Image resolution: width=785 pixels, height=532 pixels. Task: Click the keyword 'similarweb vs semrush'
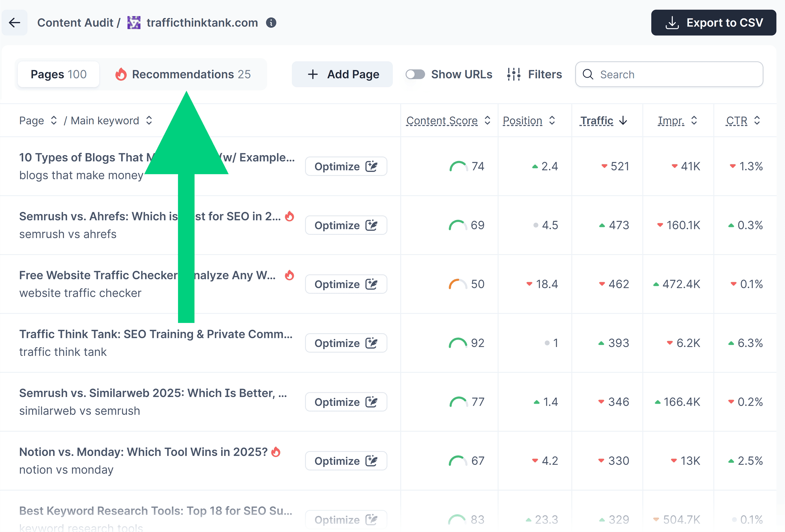coord(79,411)
